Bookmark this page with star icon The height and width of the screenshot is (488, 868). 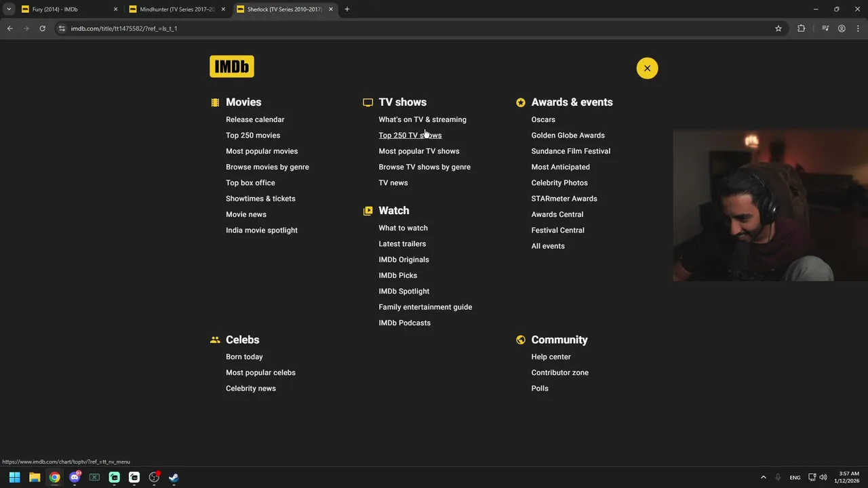(778, 28)
